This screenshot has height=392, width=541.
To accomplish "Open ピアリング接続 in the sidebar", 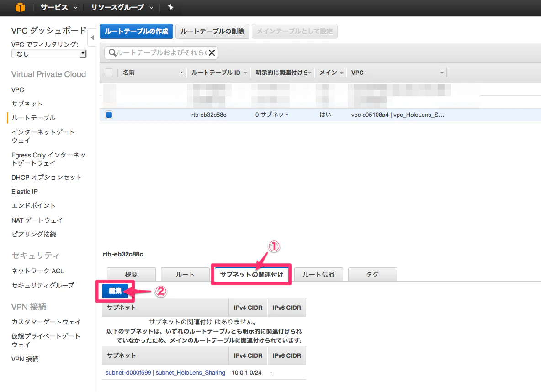I will coord(34,234).
